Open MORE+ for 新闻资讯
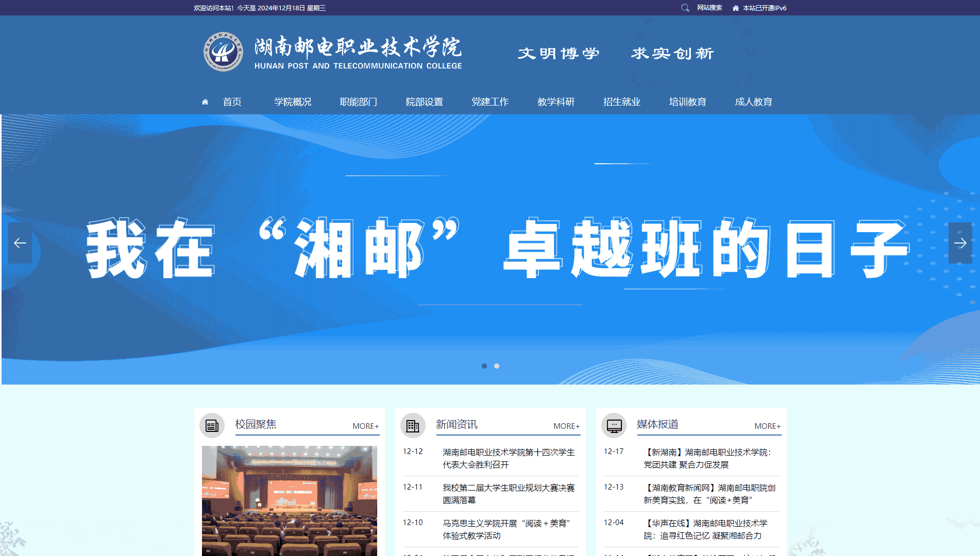This screenshot has width=980, height=556. coord(567,426)
